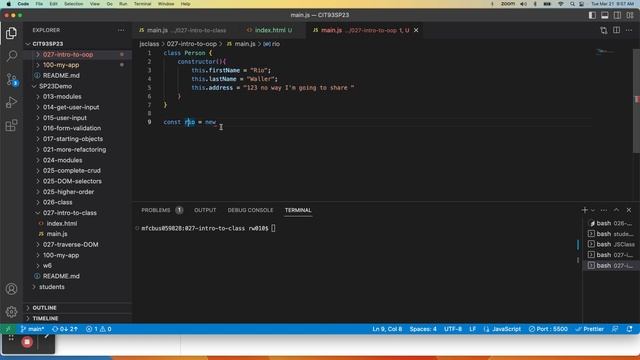This screenshot has width=640, height=360.
Task: Expand the Outline section
Action: pyautogui.click(x=44, y=308)
